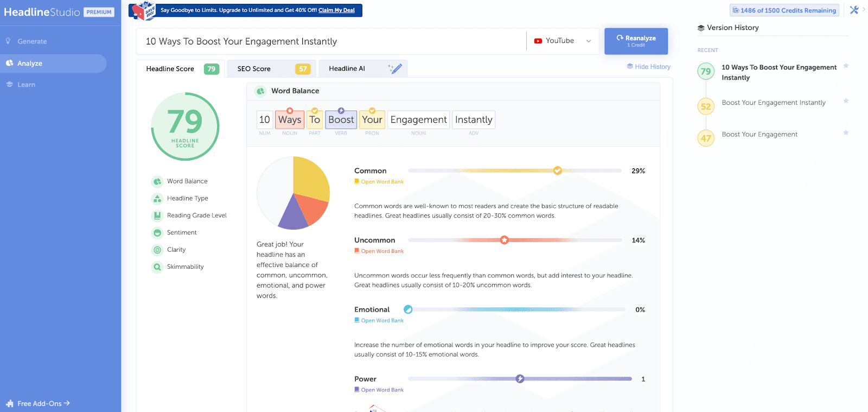Star the score 79 headline version
This screenshot has width=868, height=412.
click(x=846, y=66)
